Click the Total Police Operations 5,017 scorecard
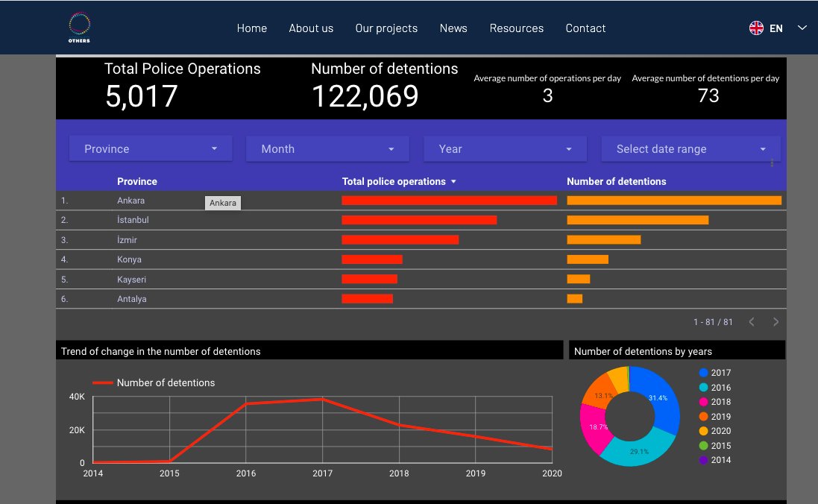Viewport: 818px width, 504px height. [182, 86]
